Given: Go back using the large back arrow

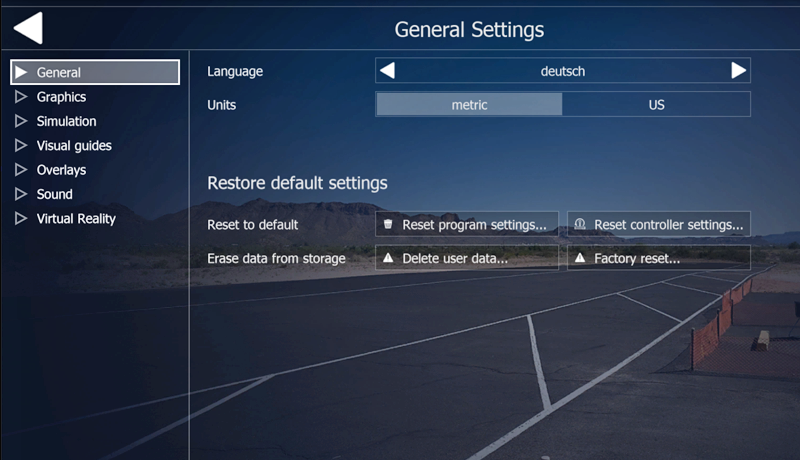Looking at the screenshot, I should pos(29,28).
